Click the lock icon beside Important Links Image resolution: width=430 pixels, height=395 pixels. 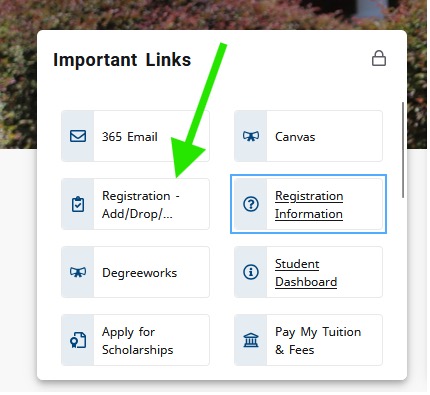tap(379, 58)
